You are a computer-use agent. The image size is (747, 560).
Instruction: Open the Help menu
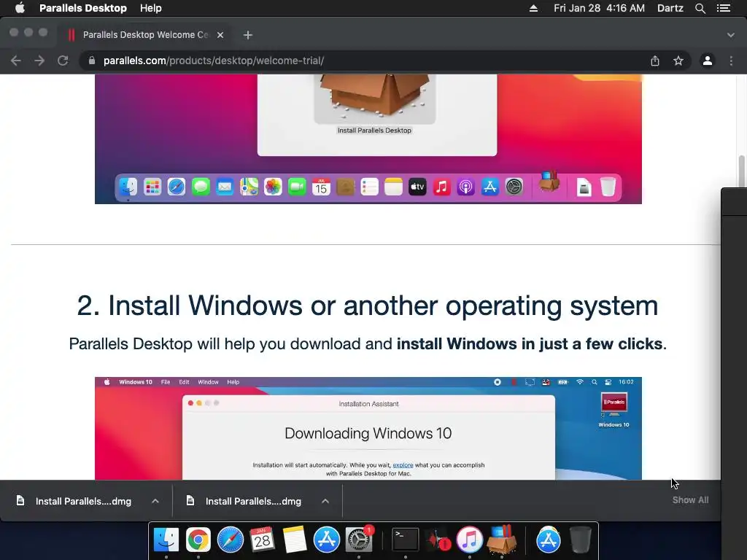click(150, 8)
